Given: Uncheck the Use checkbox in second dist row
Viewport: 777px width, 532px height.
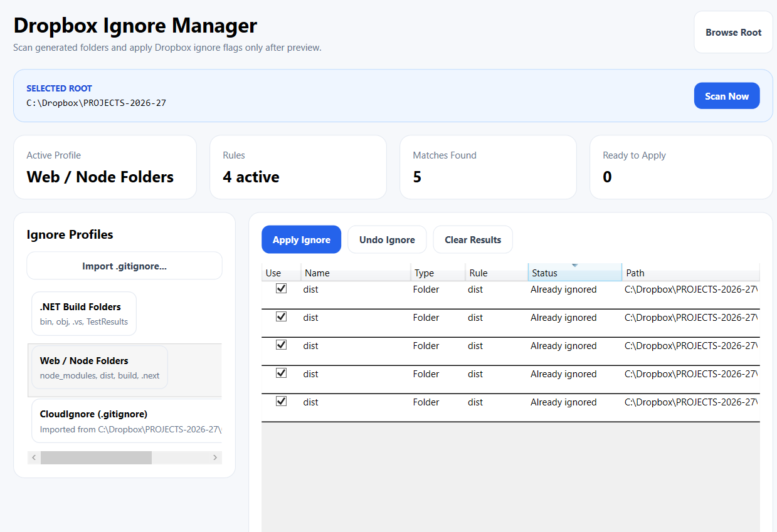Looking at the screenshot, I should pyautogui.click(x=281, y=317).
